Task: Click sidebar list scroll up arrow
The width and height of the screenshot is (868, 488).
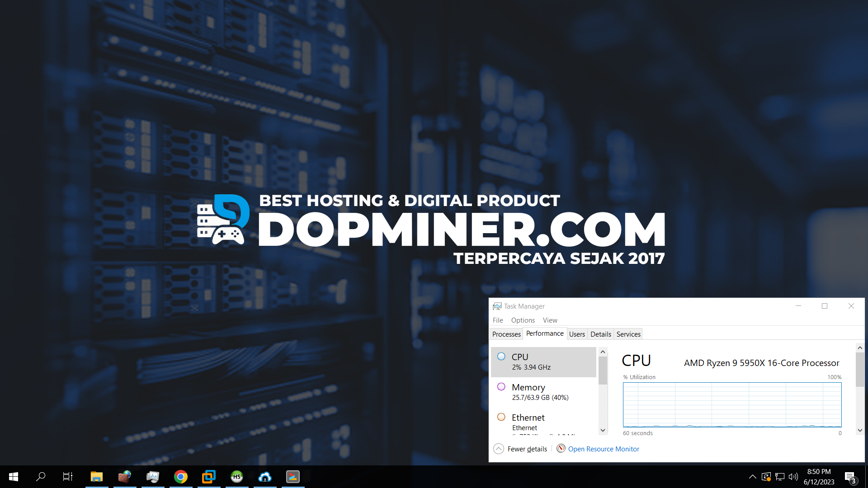Action: [x=603, y=352]
